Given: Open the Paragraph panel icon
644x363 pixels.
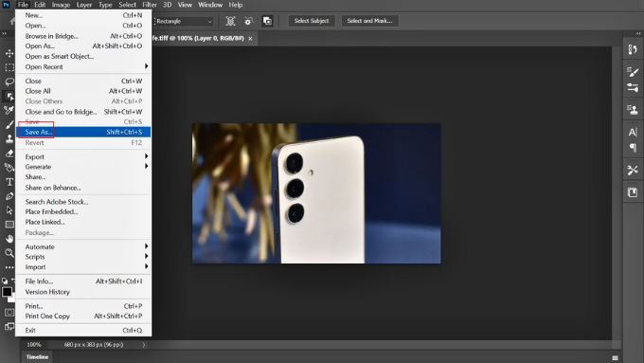Looking at the screenshot, I should (633, 147).
